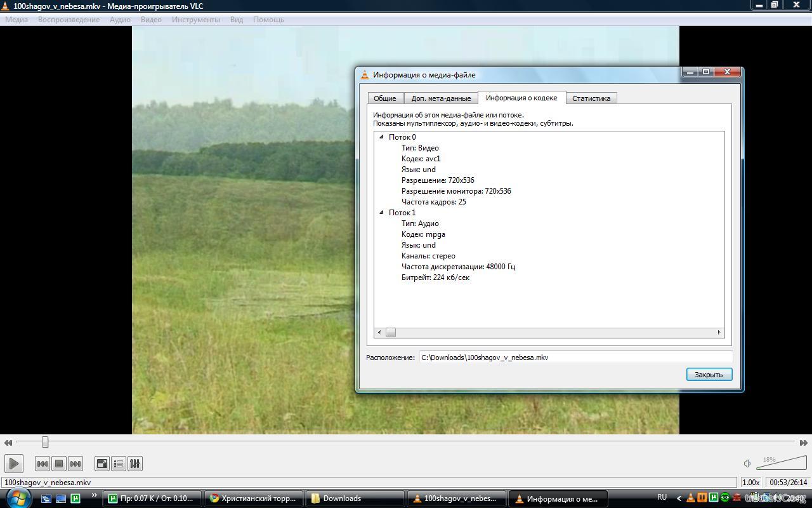The width and height of the screenshot is (812, 508).
Task: Click the slower-rewind arrows left of seek bar
Action: [8, 443]
